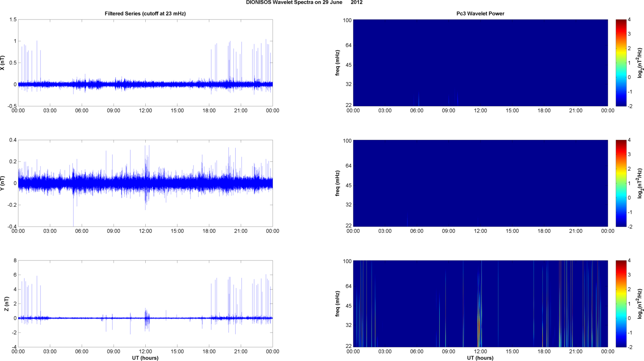Click the -0.5 tick on X (nT) axis
The image size is (644, 361).
(12, 106)
